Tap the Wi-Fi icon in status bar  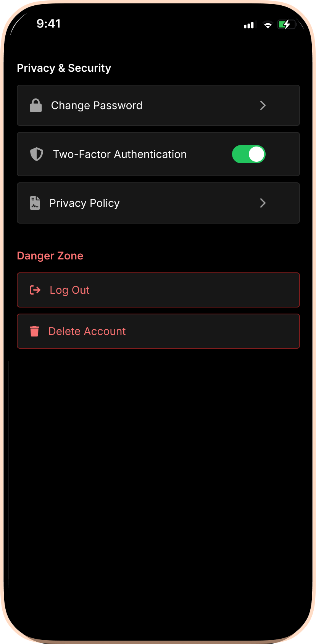tap(268, 25)
